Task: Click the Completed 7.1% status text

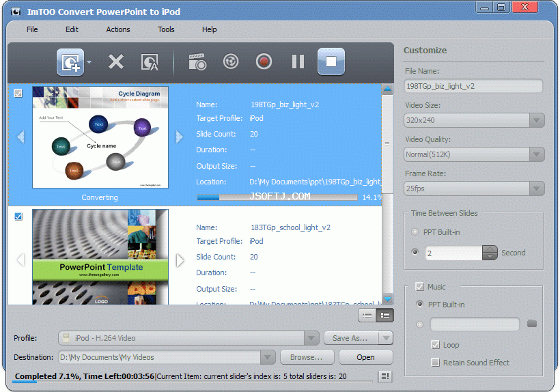Action: click(85, 376)
